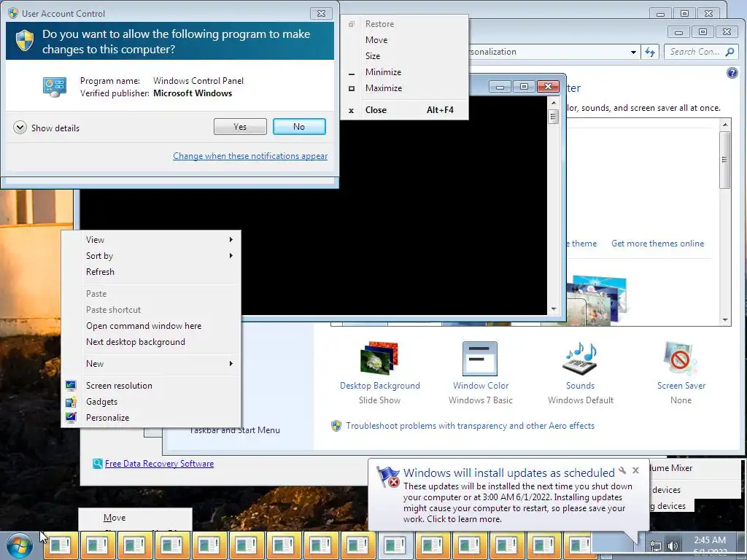Click the Windows Update flag icon in balloon
The image size is (747, 560).
point(388,477)
